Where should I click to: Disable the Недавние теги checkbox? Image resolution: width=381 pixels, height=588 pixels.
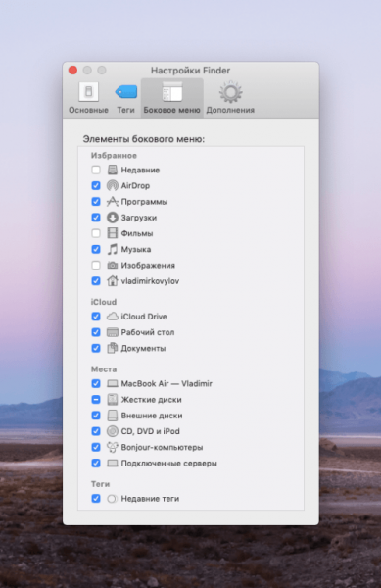(96, 499)
